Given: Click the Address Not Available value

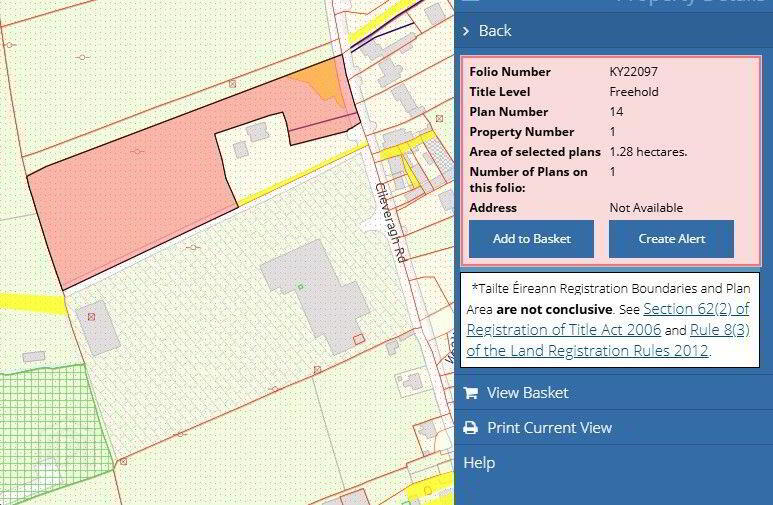Looking at the screenshot, I should coord(646,208).
